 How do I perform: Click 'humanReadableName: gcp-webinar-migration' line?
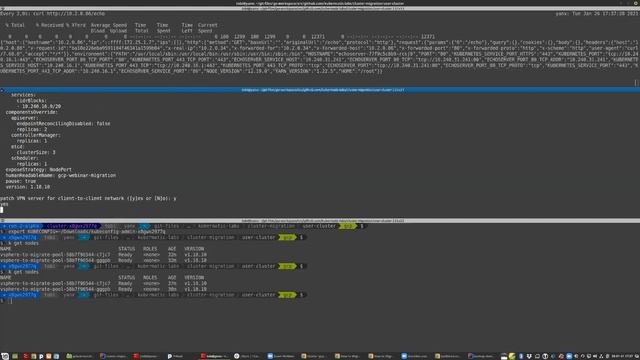(60, 175)
